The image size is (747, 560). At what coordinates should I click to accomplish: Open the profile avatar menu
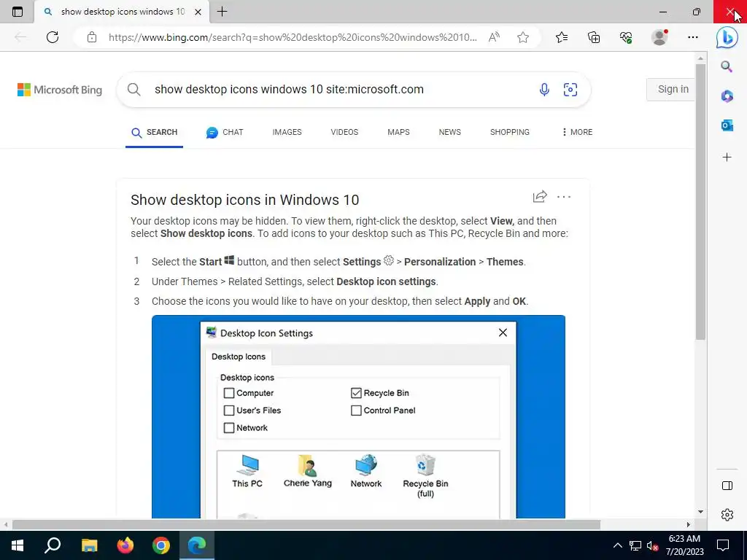pos(659,37)
